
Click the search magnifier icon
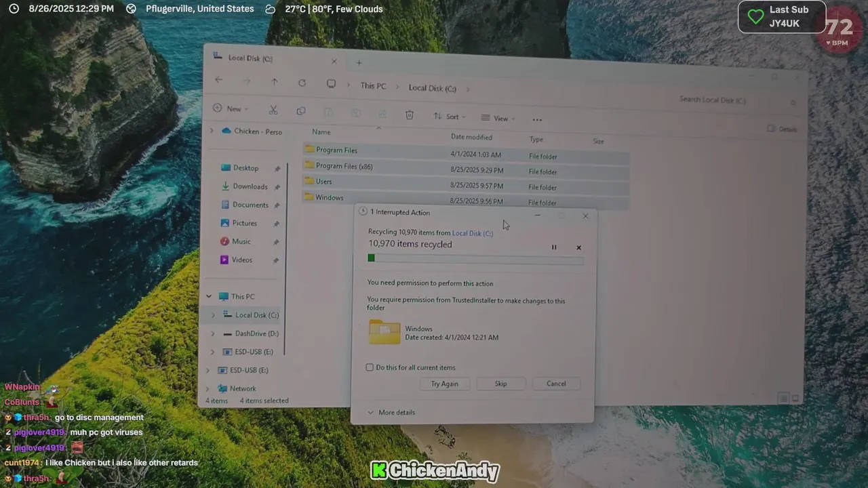[793, 103]
